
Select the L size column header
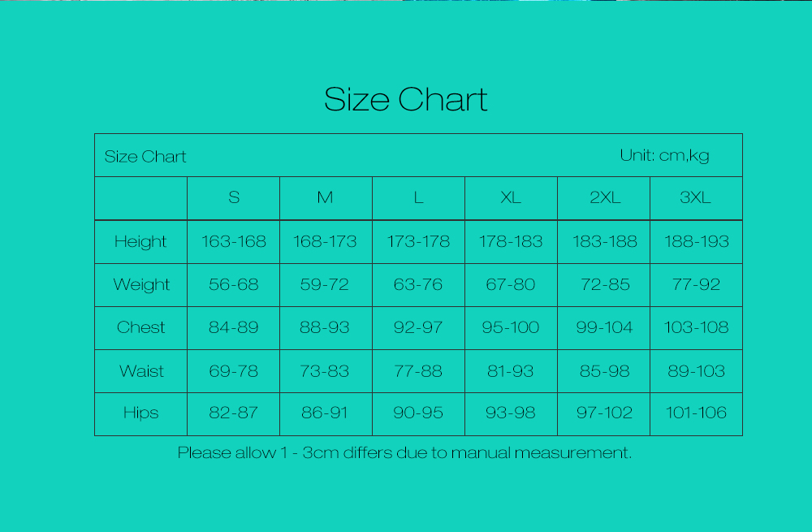pos(418,197)
